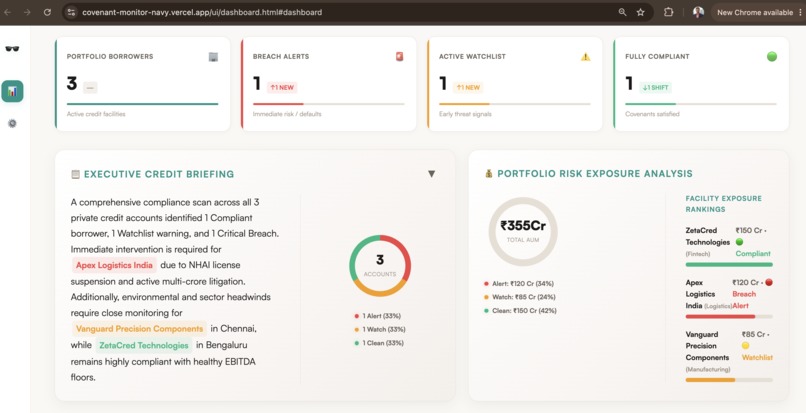Click the dash badge on Portfolio Borrowers card
Screen dimensions: 806x413
click(90, 87)
